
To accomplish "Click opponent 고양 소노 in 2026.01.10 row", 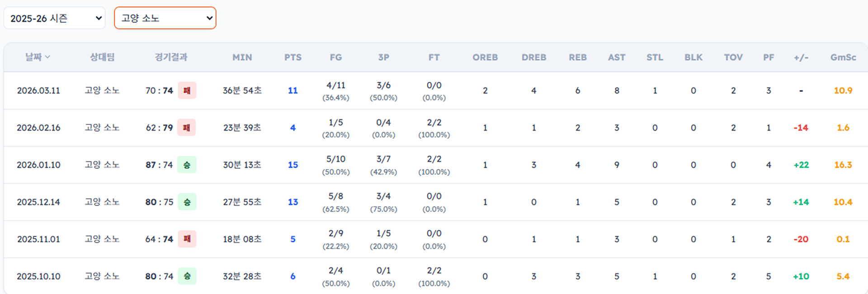I will pyautogui.click(x=102, y=165).
